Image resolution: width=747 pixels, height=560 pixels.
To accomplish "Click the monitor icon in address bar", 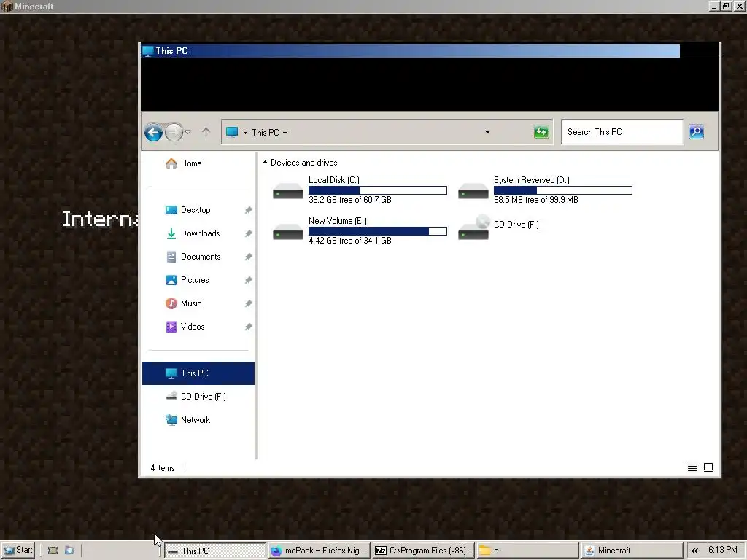I will tap(232, 132).
